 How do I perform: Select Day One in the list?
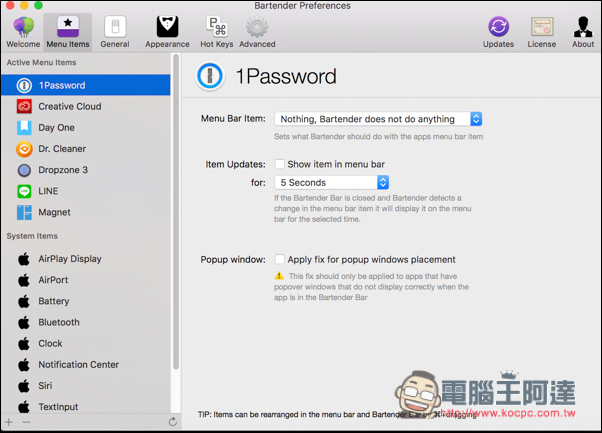click(56, 127)
